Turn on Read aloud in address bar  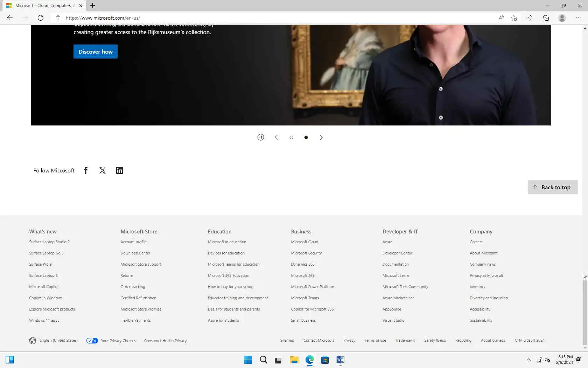tap(501, 18)
